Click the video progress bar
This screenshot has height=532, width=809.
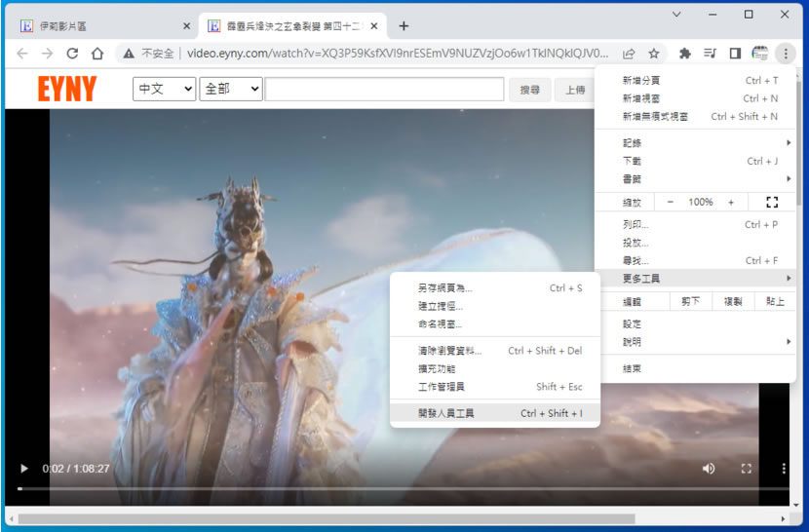click(404, 488)
